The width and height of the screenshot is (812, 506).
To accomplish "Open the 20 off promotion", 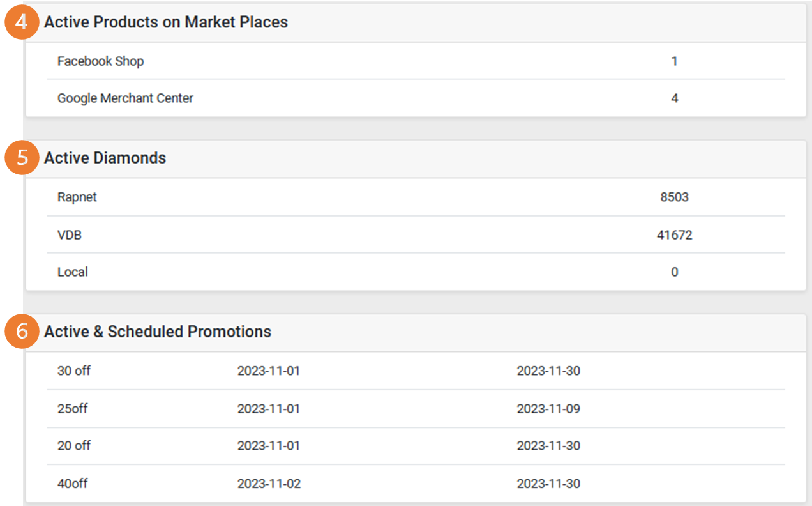I will [74, 445].
